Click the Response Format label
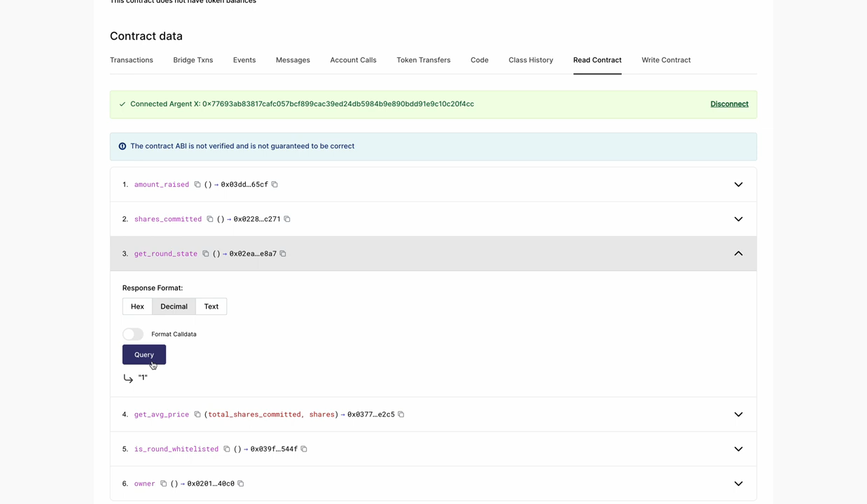The width and height of the screenshot is (867, 504). pyautogui.click(x=153, y=288)
